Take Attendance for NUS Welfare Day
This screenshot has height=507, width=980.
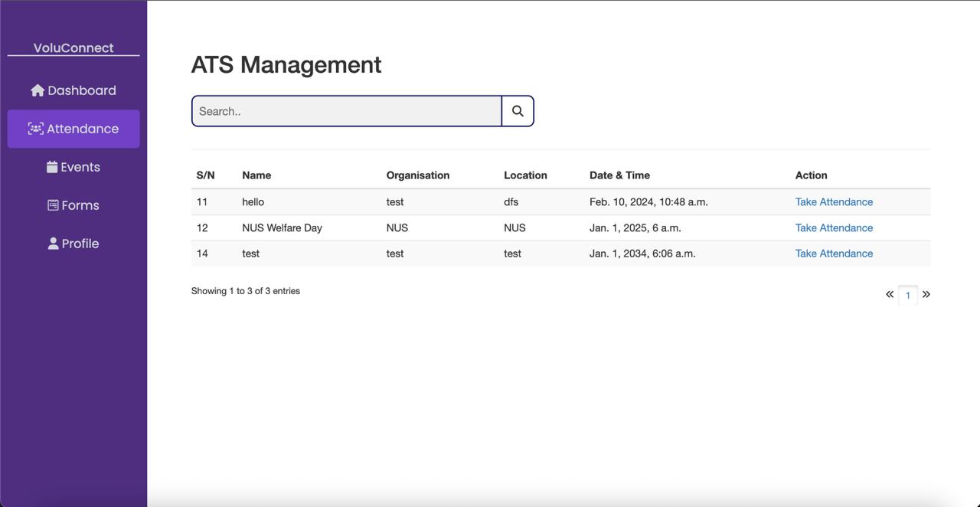pos(834,228)
